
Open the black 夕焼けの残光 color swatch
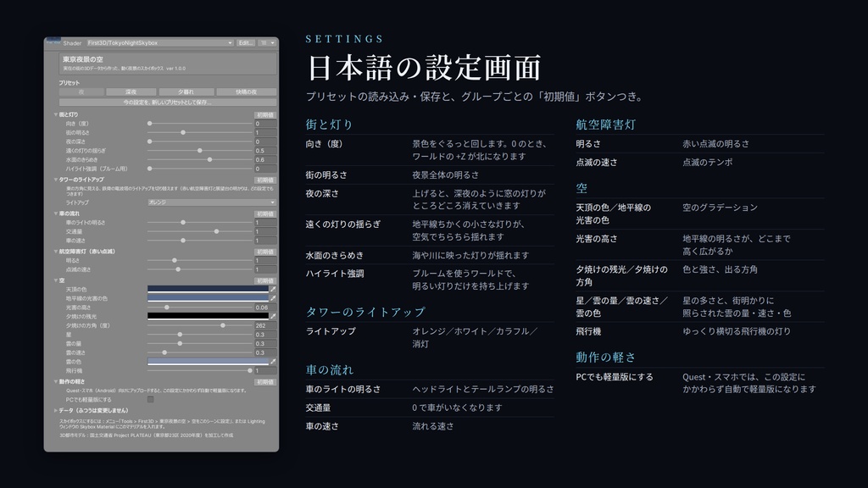pyautogui.click(x=208, y=317)
